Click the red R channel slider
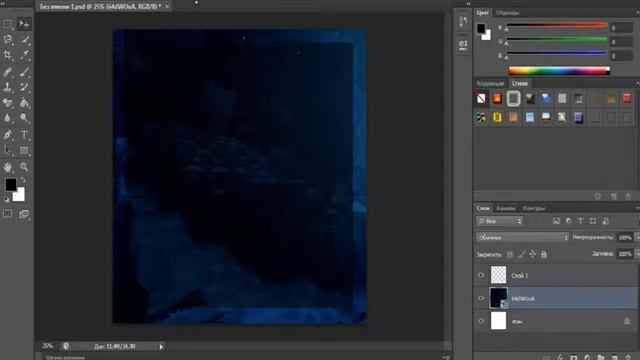Viewport: 640px width, 360px height. tap(557, 25)
